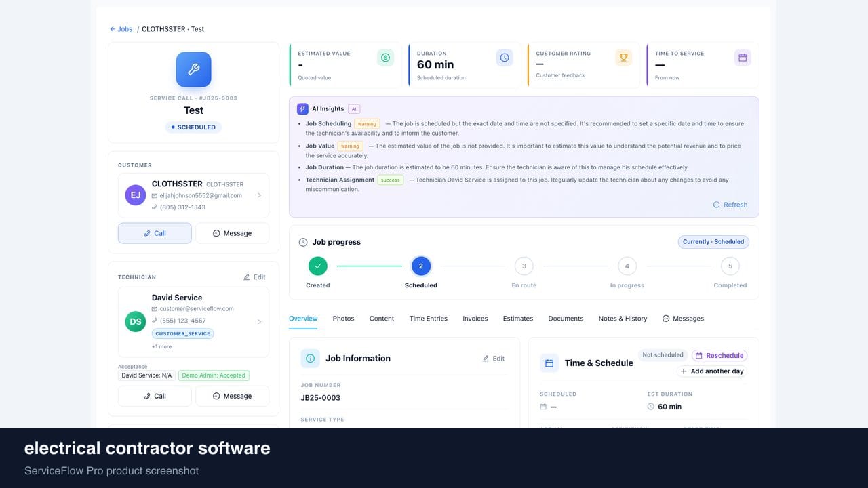Screen dimensions: 868x488
Task: Click the job number JB25-0003
Action: click(321, 398)
